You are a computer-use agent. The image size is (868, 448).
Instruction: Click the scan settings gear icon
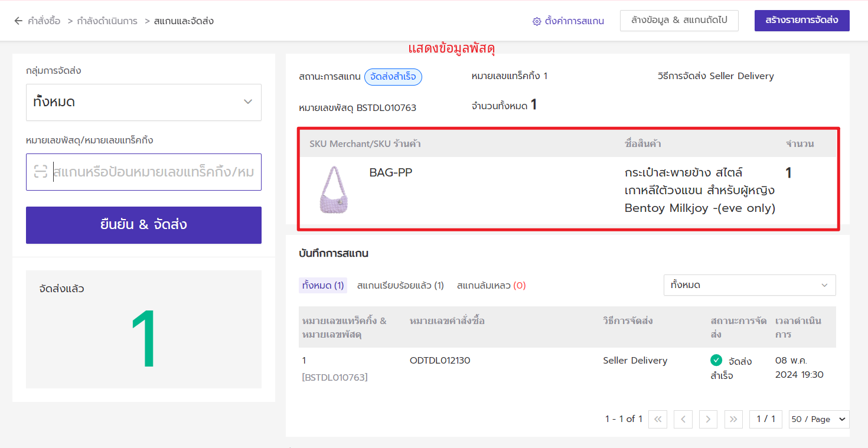click(x=537, y=21)
